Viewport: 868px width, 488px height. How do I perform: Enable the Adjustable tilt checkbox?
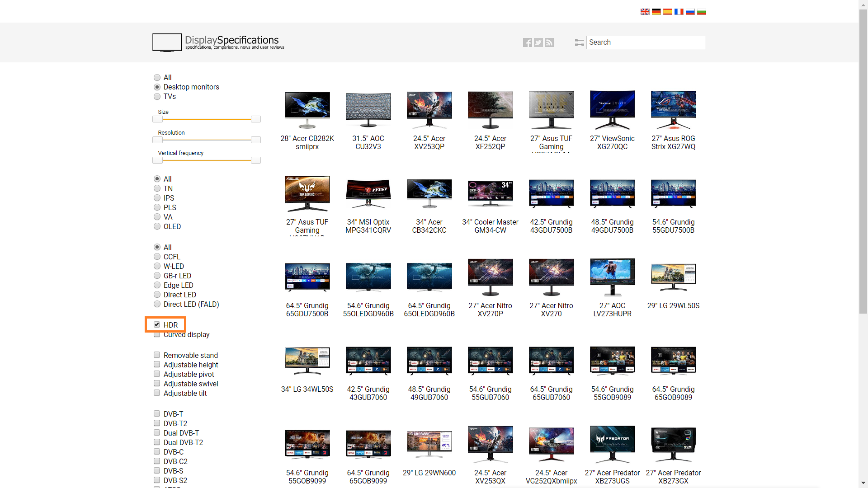(157, 393)
